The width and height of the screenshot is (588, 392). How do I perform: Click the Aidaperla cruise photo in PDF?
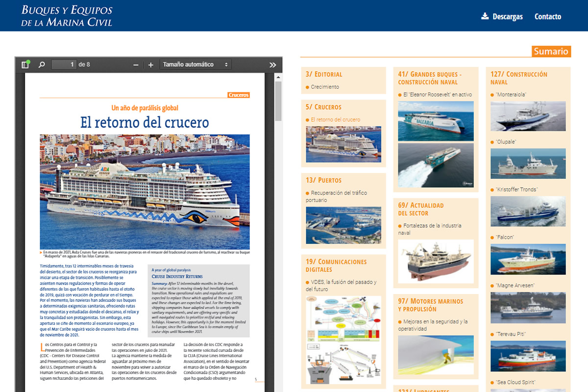point(145,192)
